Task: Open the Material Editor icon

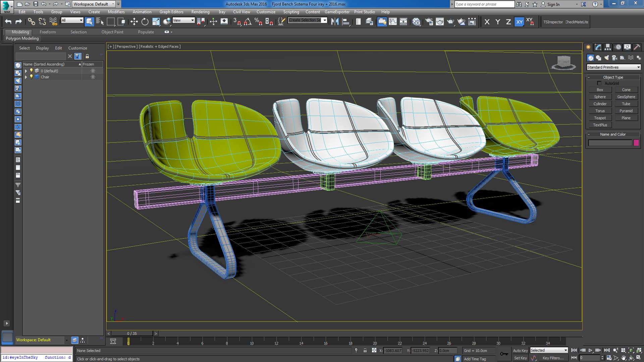Action: [x=416, y=22]
